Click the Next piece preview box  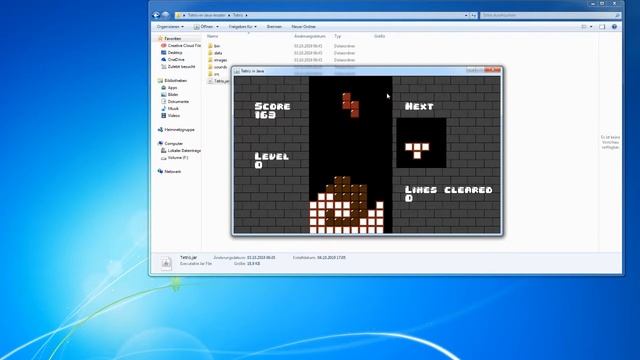click(421, 143)
